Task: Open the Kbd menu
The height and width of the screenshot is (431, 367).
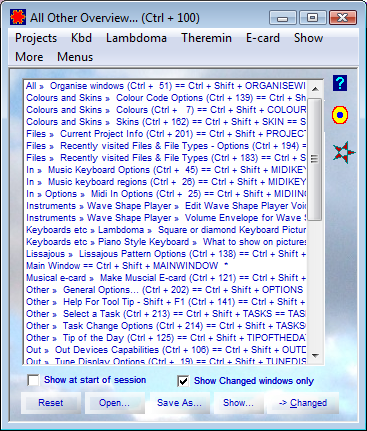Action: coord(81,38)
